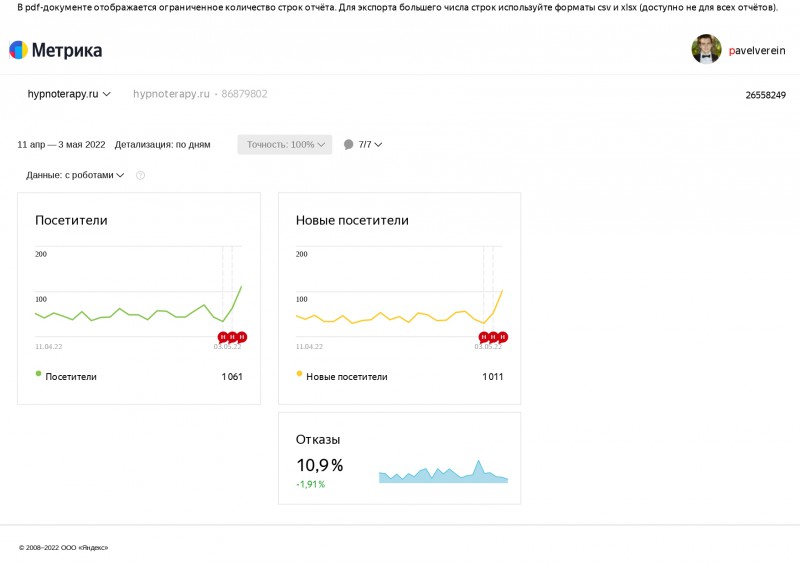
Task: Toggle the Новые посетители series legend label
Action: [346, 377]
